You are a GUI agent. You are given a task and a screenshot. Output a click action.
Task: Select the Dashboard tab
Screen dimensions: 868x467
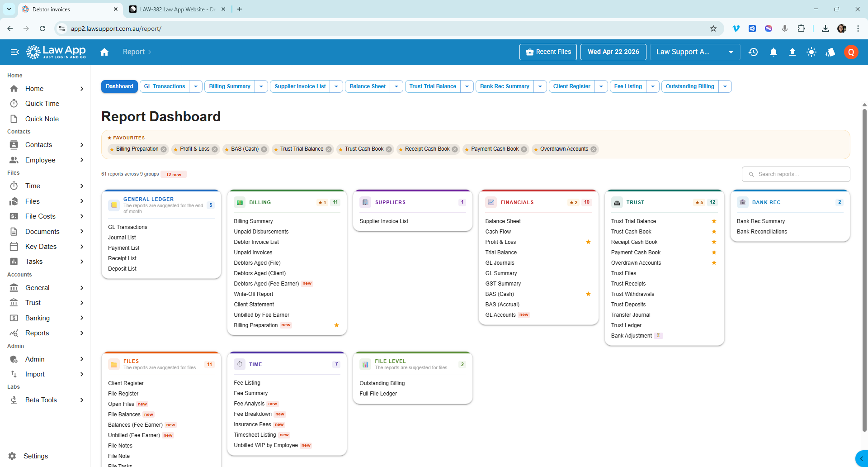click(119, 86)
